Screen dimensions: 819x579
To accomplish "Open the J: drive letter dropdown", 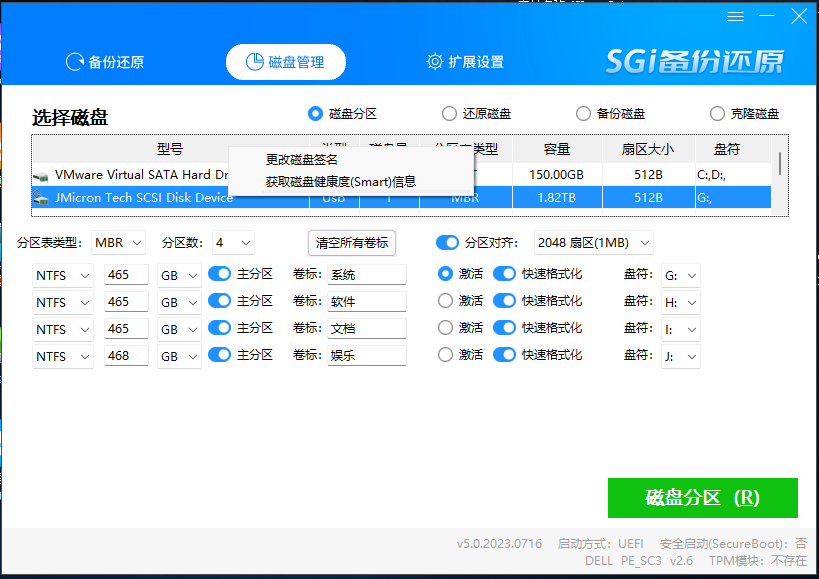I will point(681,357).
